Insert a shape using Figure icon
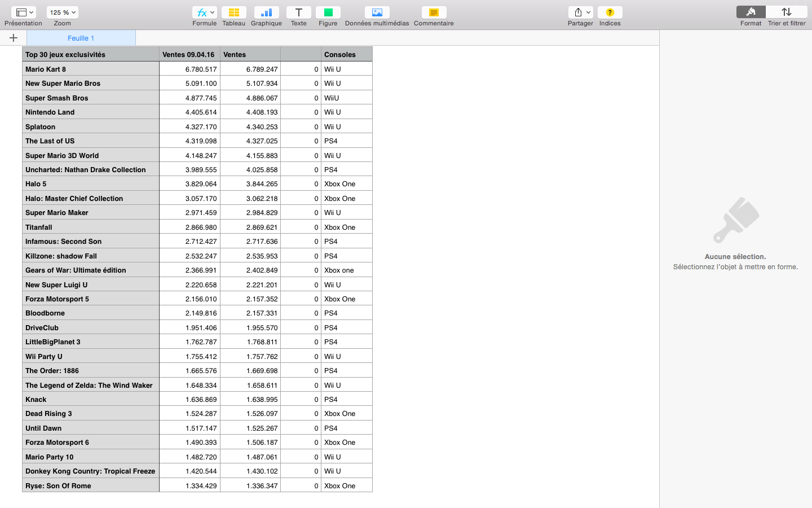This screenshot has width=812, height=508. click(328, 12)
